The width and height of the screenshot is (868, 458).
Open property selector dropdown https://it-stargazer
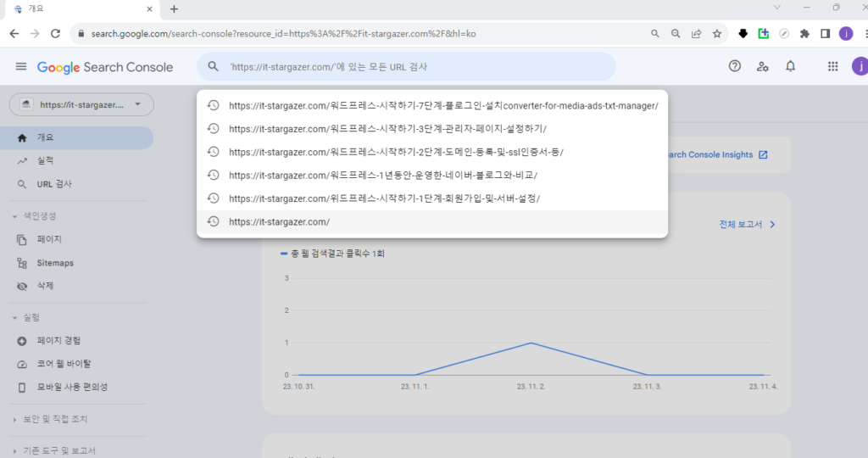(x=81, y=104)
